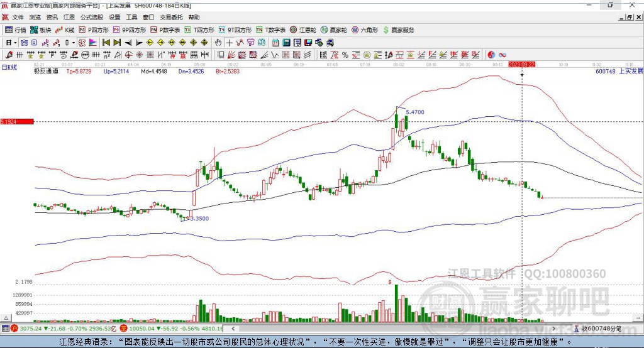The image size is (644, 348).
Task: Click the 收600748分笔 status entry
Action: [601, 329]
